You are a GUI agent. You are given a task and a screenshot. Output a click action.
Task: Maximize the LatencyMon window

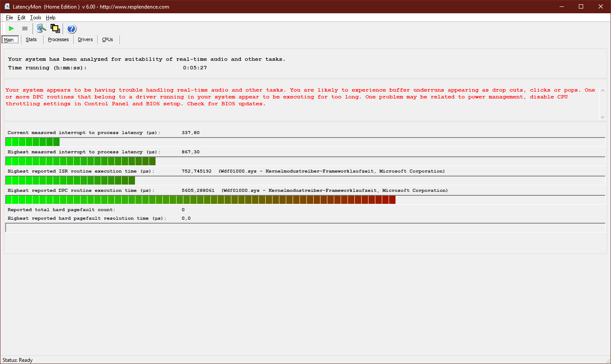point(581,6)
